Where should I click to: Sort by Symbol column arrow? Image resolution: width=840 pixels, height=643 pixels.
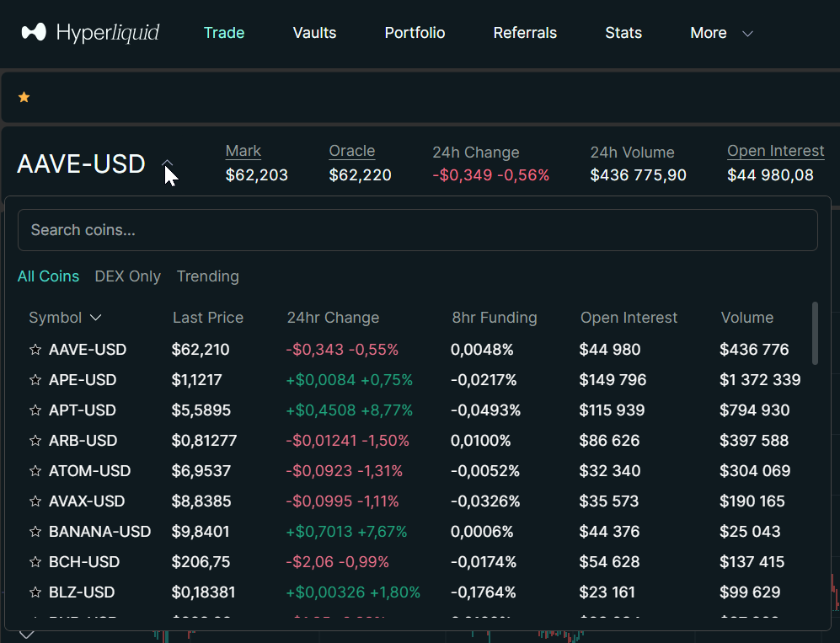[95, 318]
